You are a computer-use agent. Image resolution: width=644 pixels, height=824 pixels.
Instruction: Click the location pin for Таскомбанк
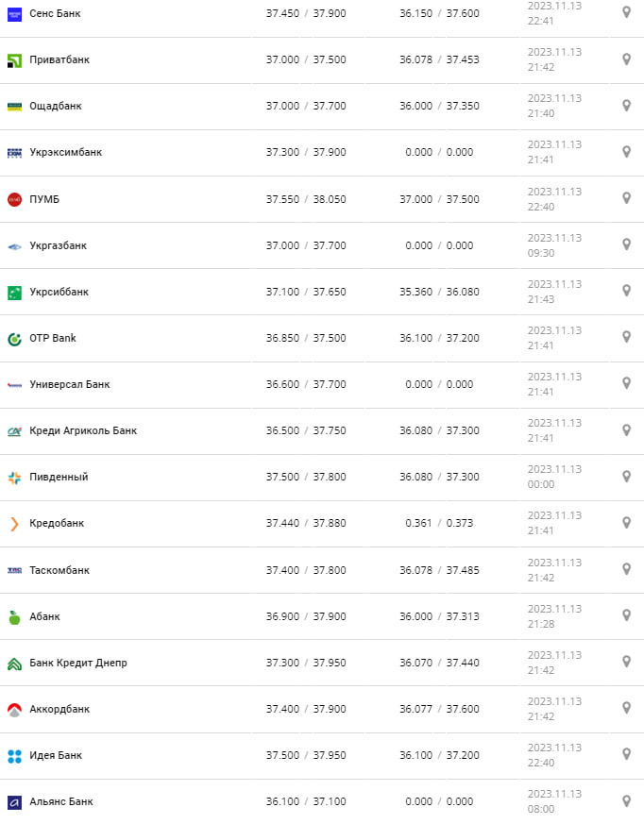tap(625, 569)
